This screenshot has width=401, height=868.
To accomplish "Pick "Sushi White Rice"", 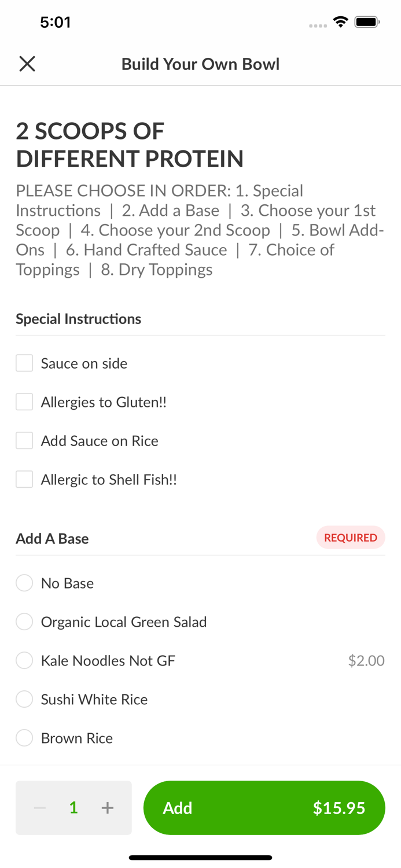I will (x=24, y=699).
